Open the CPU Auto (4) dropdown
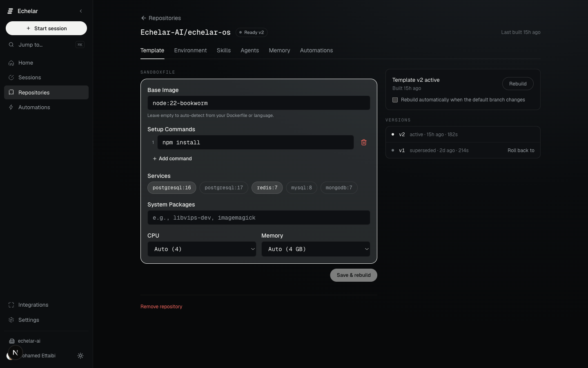The width and height of the screenshot is (588, 368). pos(202,249)
